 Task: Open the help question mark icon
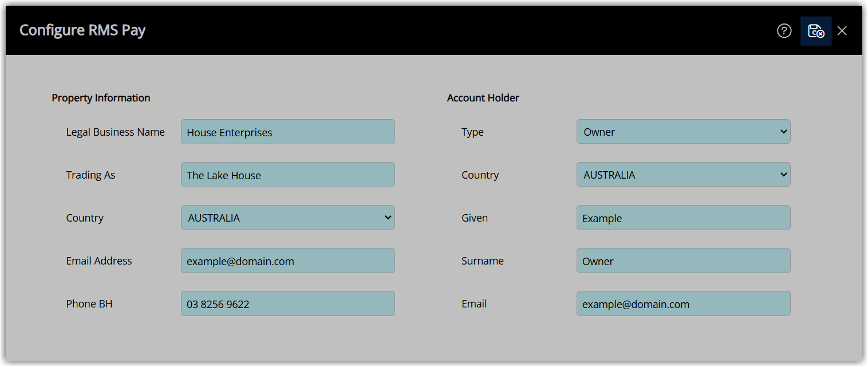pos(784,31)
